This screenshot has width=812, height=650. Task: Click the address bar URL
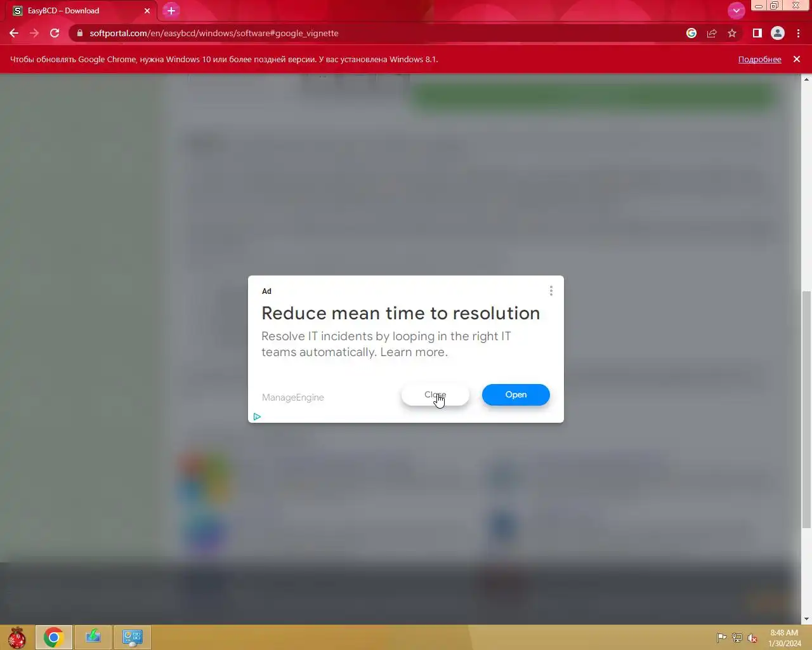[214, 33]
